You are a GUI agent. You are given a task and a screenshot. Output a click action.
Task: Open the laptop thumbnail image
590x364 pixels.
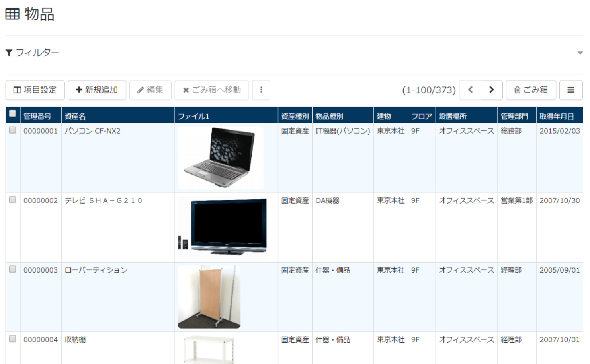[x=221, y=158]
